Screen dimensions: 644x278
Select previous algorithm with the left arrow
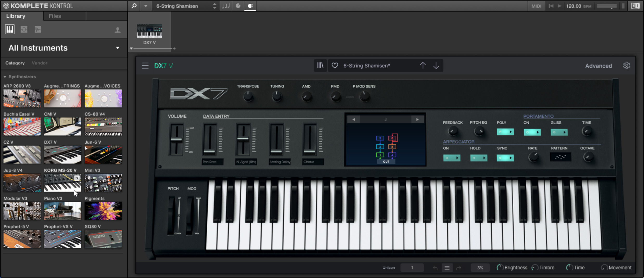click(x=354, y=119)
